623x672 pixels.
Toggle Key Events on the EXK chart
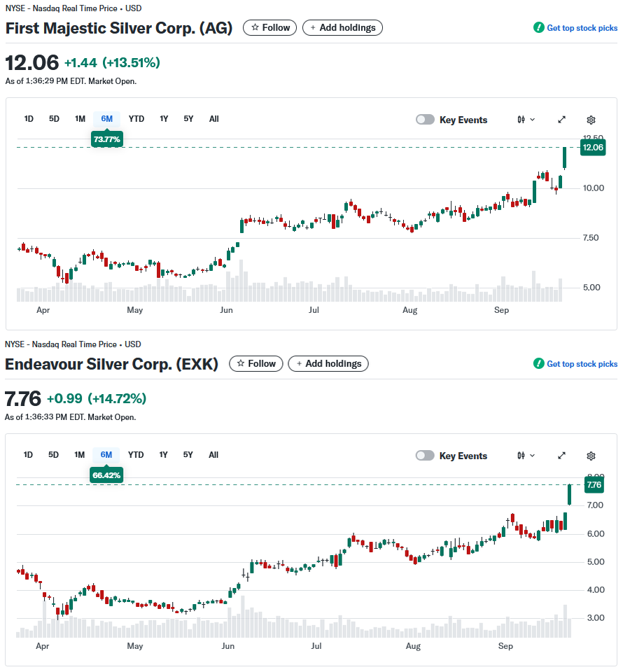point(425,456)
